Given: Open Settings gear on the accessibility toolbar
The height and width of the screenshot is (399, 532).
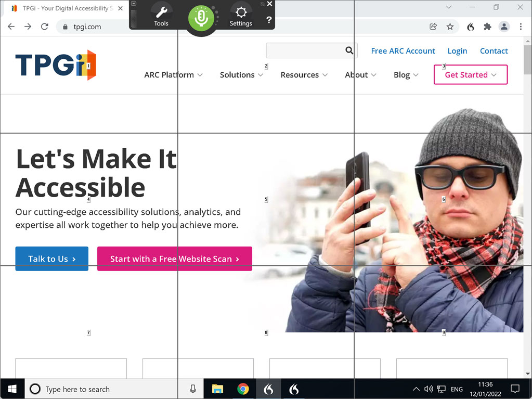Looking at the screenshot, I should 241,15.
